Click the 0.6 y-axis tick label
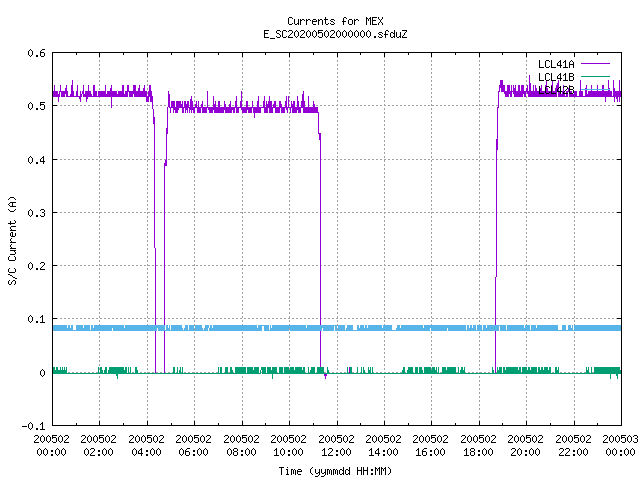Screen dimensions: 640x480 tap(36, 53)
